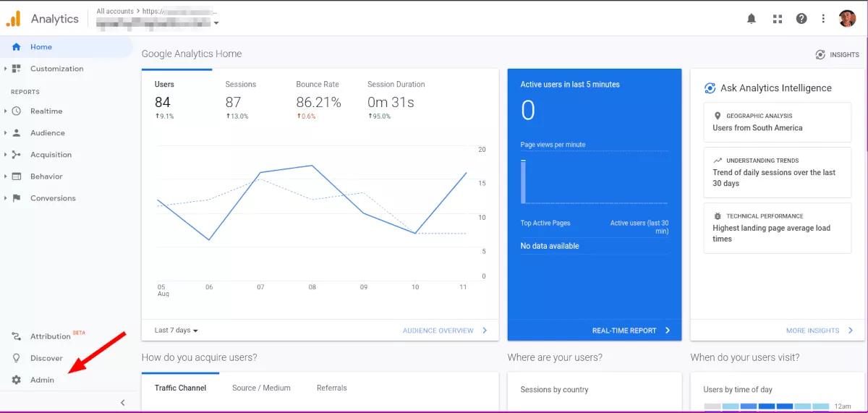Click the Insights icon at top right

(x=820, y=54)
